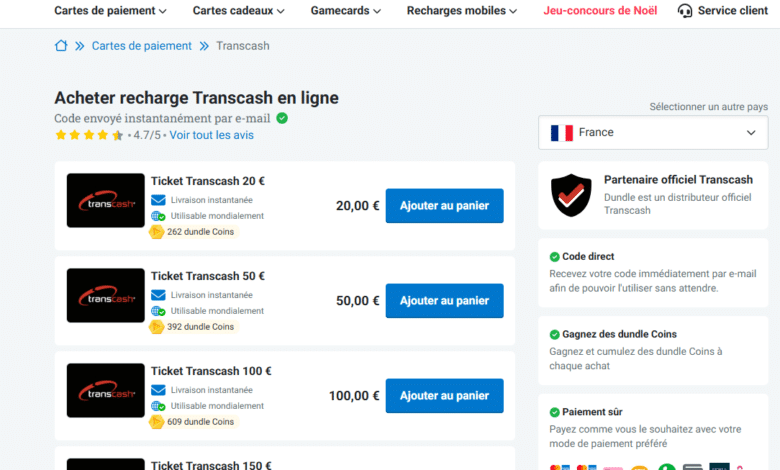The height and width of the screenshot is (470, 780).
Task: Click the globe icon of Ticket Transcash 20 €
Action: pyautogui.click(x=158, y=216)
